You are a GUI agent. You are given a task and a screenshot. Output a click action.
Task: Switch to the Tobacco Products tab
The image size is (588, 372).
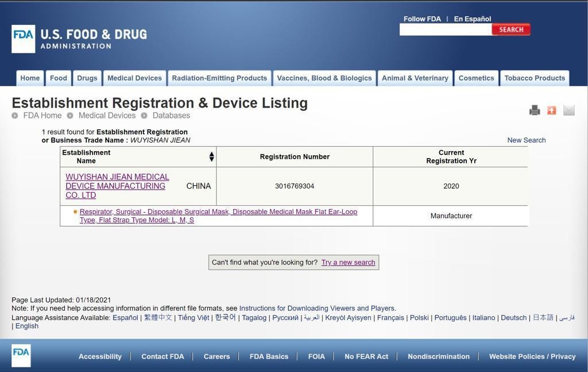point(534,78)
